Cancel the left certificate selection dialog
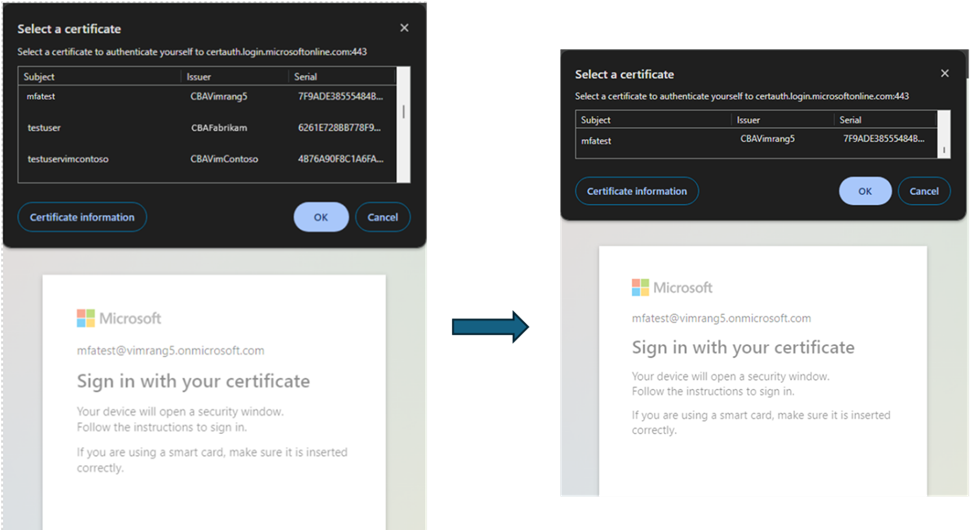The width and height of the screenshot is (974, 530). pyautogui.click(x=383, y=217)
